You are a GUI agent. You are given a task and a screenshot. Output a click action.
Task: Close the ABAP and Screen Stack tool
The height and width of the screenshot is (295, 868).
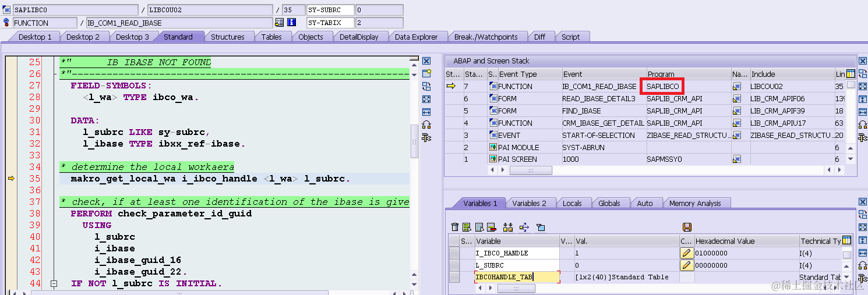pyautogui.click(x=863, y=61)
